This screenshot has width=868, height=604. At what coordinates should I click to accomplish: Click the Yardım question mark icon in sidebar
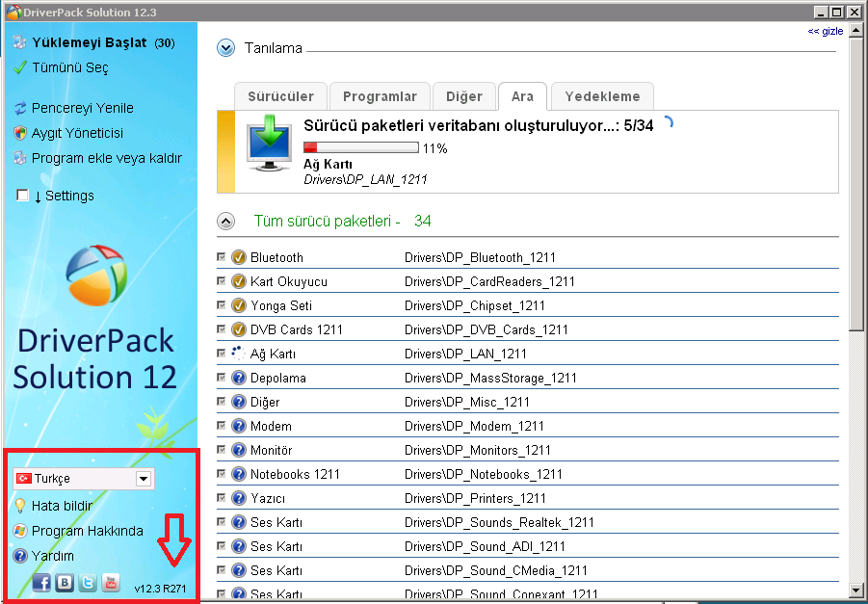tap(20, 556)
